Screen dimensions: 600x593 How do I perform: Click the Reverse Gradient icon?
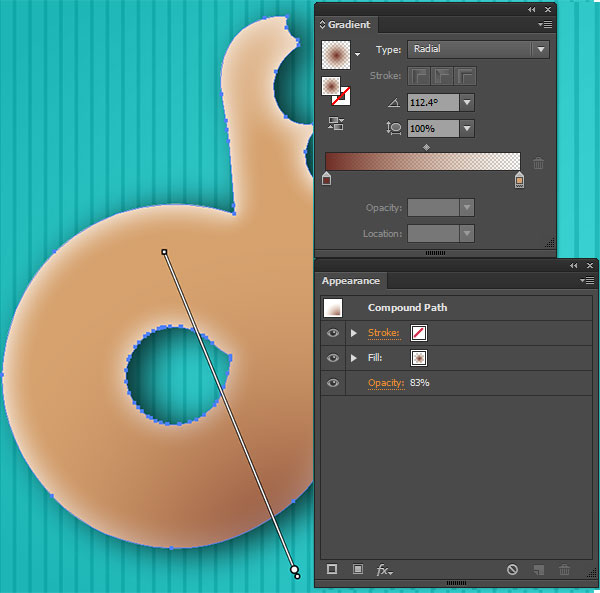(x=335, y=124)
